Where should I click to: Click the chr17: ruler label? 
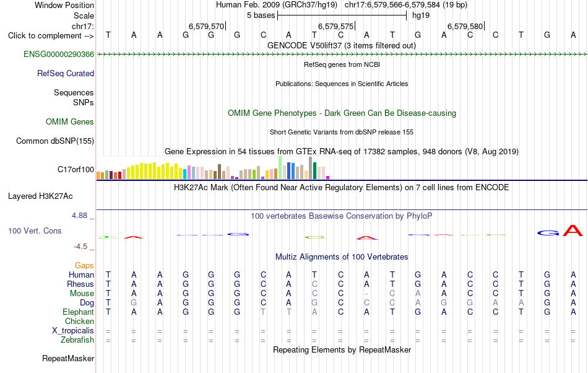tap(83, 26)
